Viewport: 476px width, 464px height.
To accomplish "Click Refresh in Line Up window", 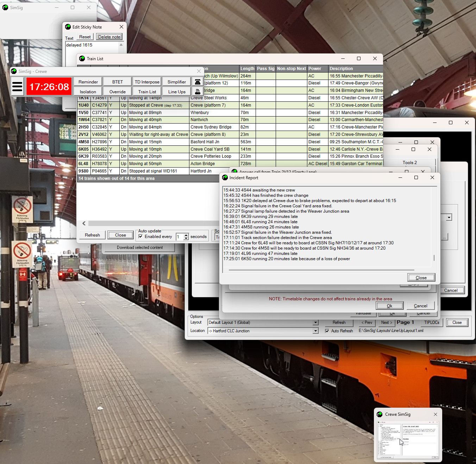I will pos(339,322).
